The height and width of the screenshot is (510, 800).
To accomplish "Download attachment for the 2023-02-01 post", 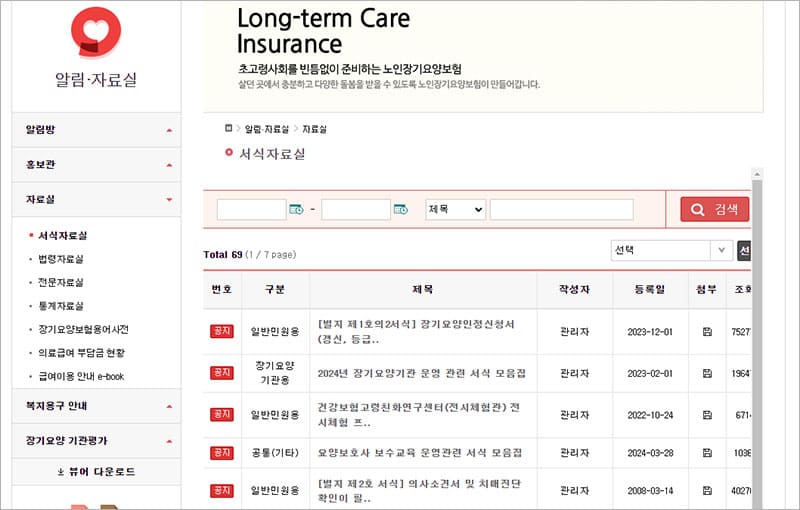I will [707, 373].
